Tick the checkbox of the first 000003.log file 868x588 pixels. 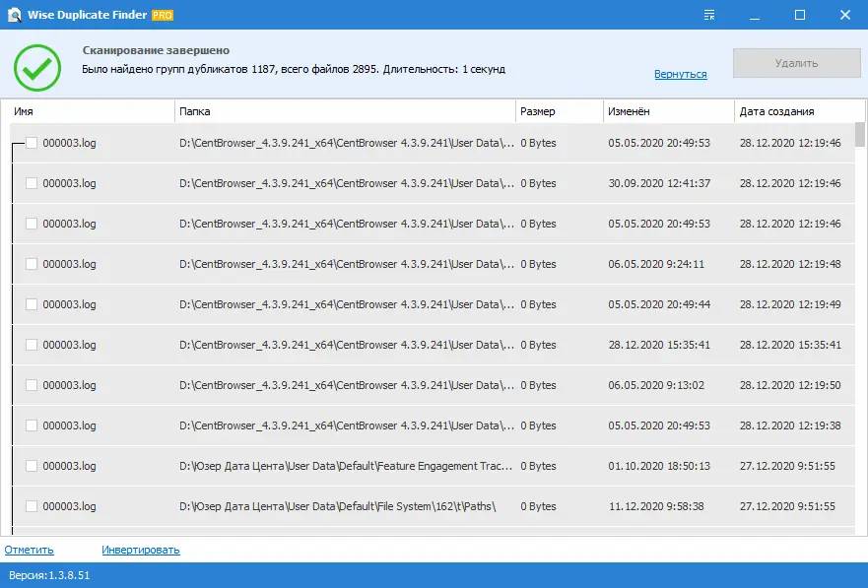[x=32, y=143]
